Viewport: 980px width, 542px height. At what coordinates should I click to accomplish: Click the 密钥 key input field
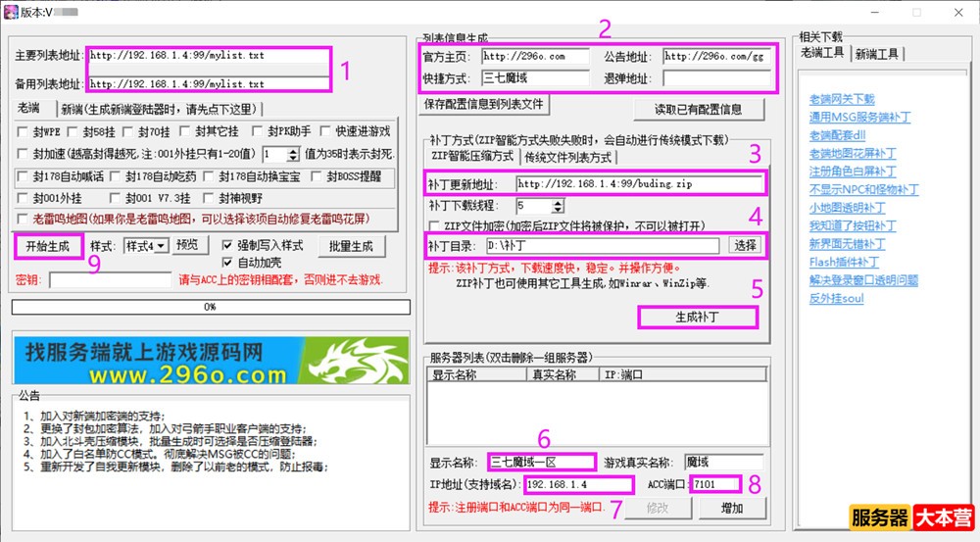(x=110, y=280)
